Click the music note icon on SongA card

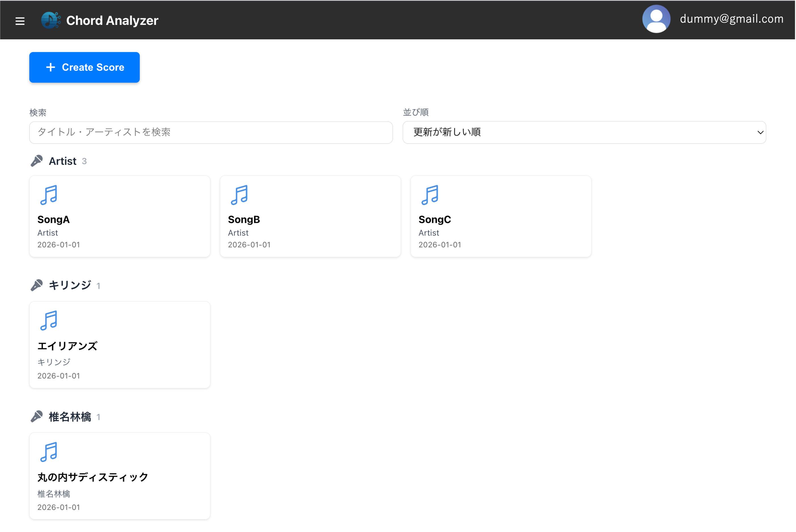tap(48, 195)
